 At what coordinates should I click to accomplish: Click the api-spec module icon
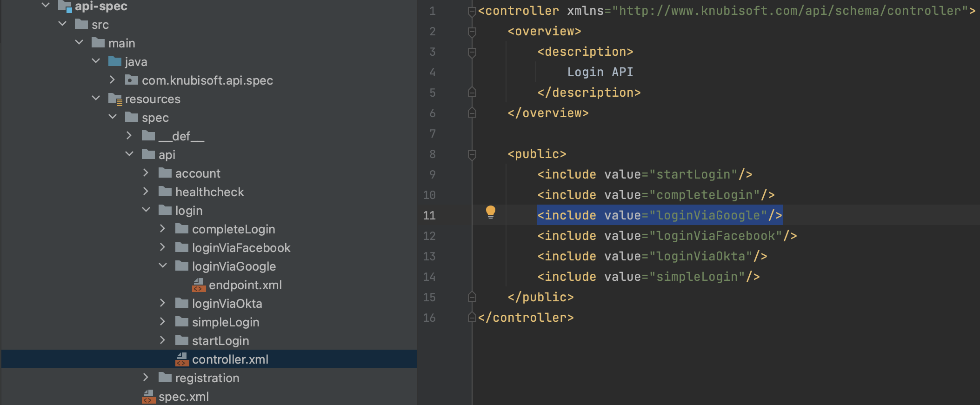click(x=65, y=6)
